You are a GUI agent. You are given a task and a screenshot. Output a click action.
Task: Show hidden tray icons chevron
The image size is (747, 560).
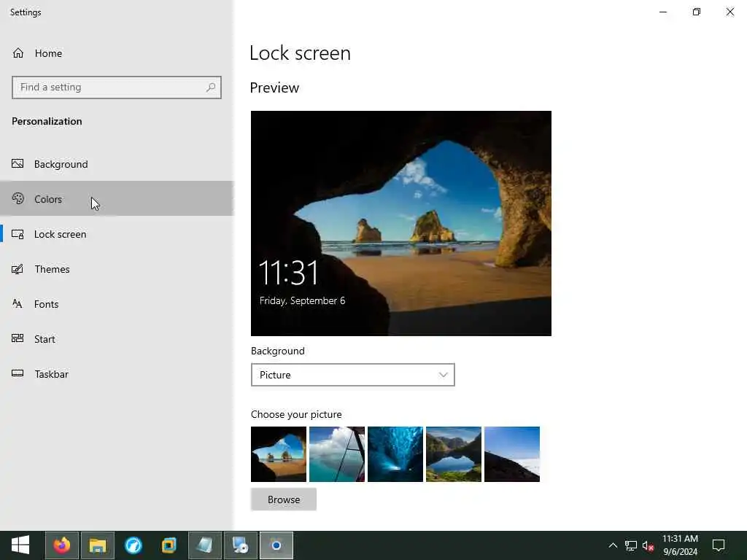[613, 545]
